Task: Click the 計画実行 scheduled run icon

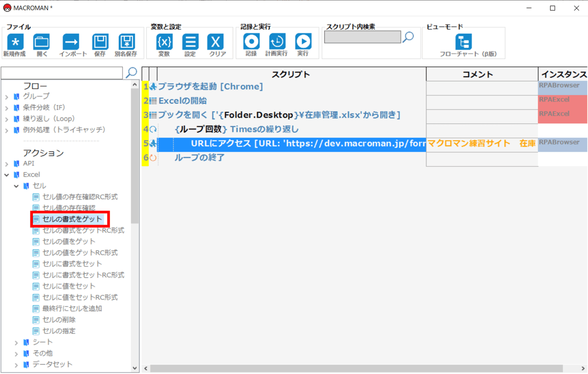Action: click(277, 42)
